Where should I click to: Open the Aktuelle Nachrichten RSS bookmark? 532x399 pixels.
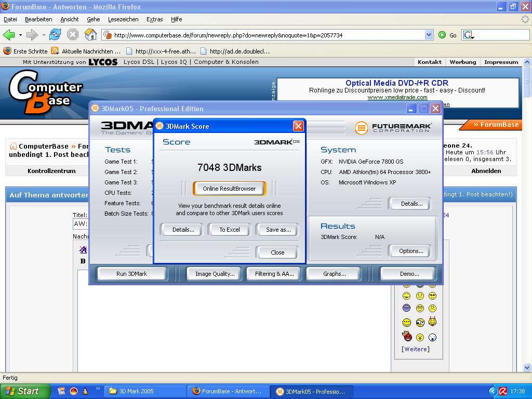(x=86, y=51)
